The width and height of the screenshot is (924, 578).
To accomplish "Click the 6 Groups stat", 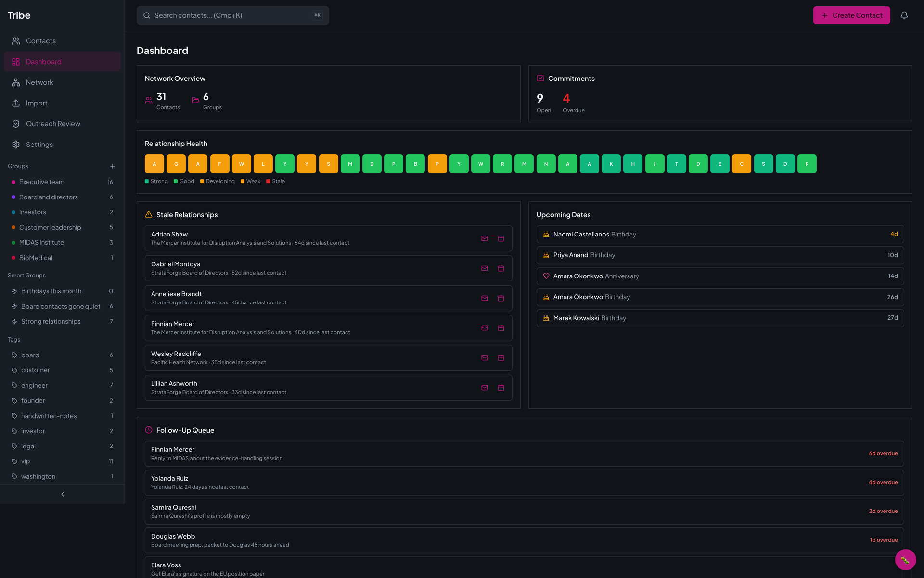I will tap(207, 101).
